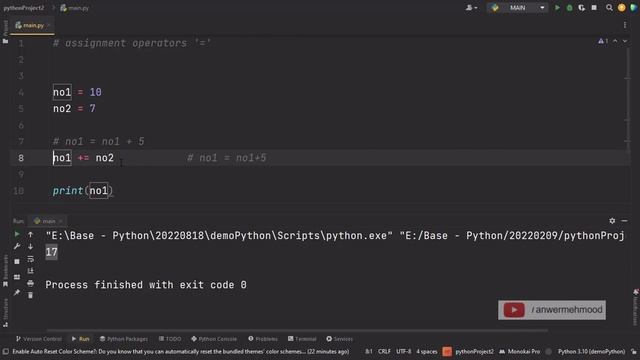
Task: Open the Notifications sidebar on right edge
Action: pyautogui.click(x=636, y=307)
